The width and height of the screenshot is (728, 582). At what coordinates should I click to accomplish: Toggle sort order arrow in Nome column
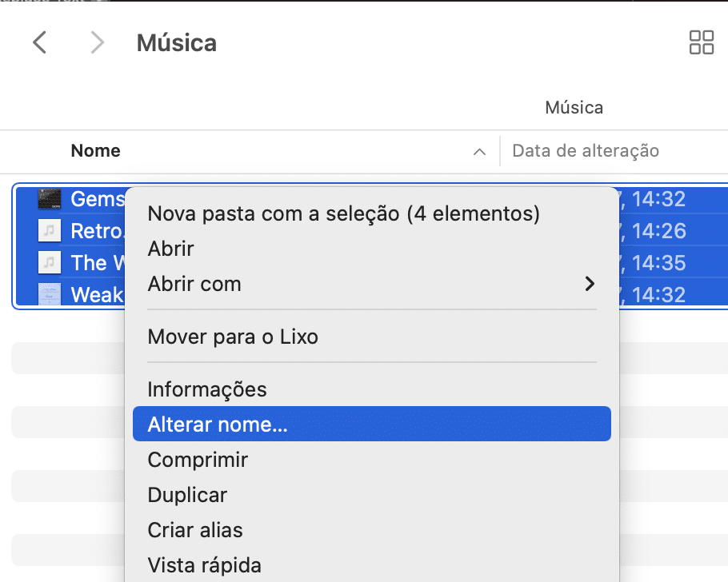tap(479, 152)
